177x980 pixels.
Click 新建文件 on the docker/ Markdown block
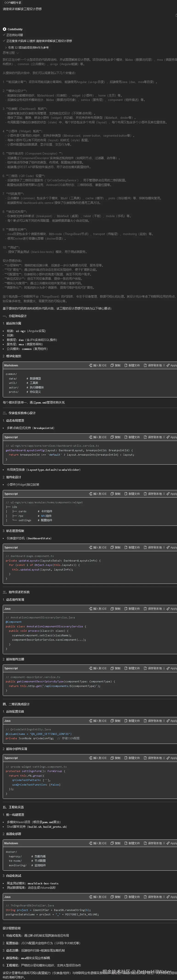(132, 843)
